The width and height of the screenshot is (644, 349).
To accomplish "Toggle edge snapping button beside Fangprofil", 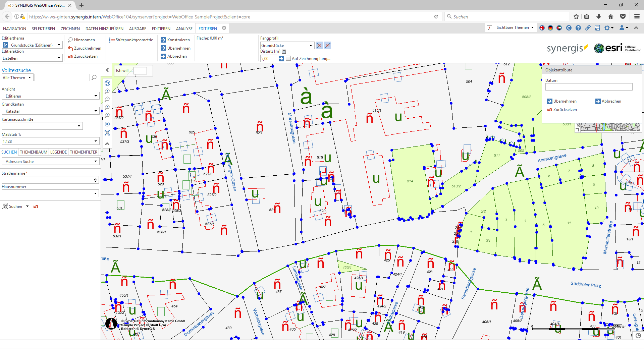I will (328, 45).
